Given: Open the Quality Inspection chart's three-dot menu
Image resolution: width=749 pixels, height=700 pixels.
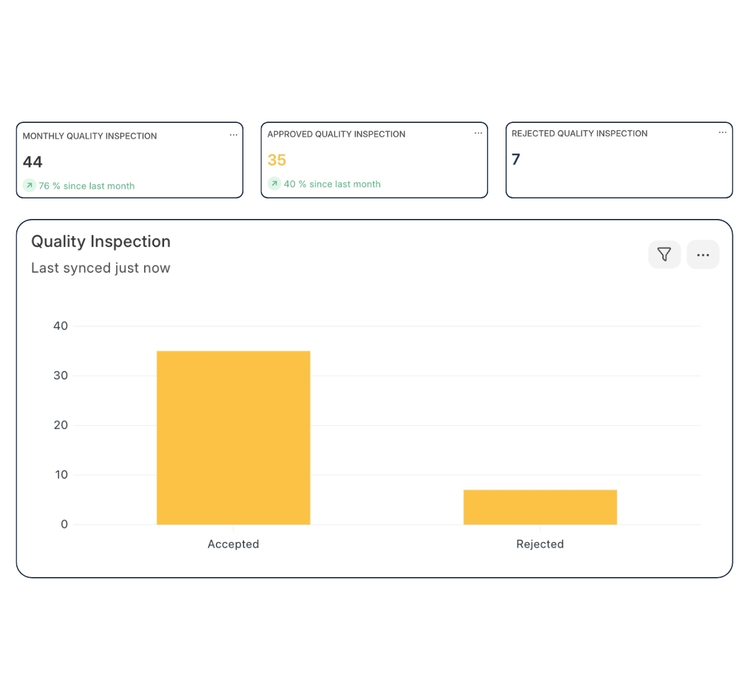Looking at the screenshot, I should coord(703,255).
